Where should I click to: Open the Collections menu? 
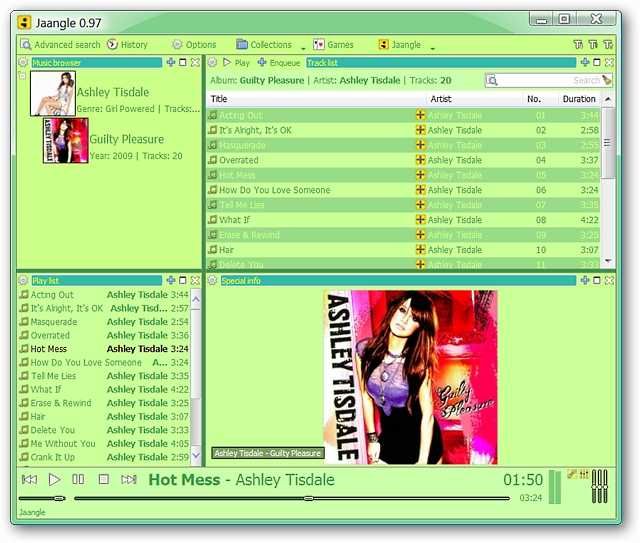tap(264, 45)
